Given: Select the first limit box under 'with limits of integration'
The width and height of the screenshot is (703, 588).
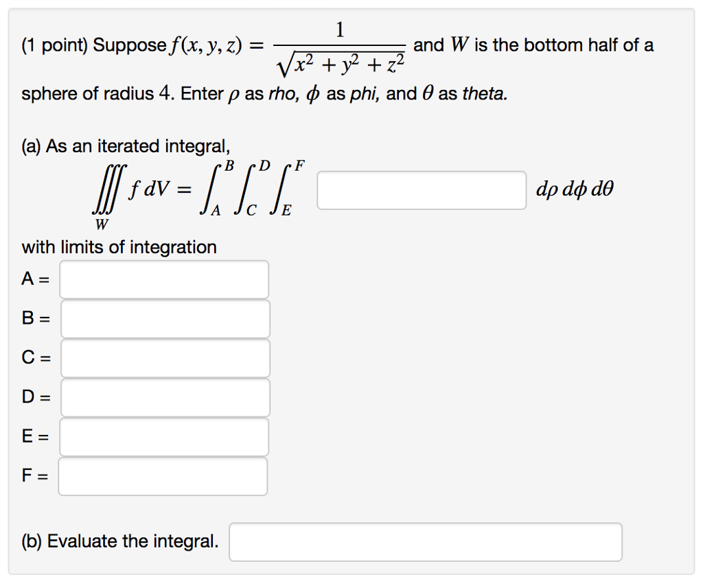Looking at the screenshot, I should pyautogui.click(x=163, y=279).
